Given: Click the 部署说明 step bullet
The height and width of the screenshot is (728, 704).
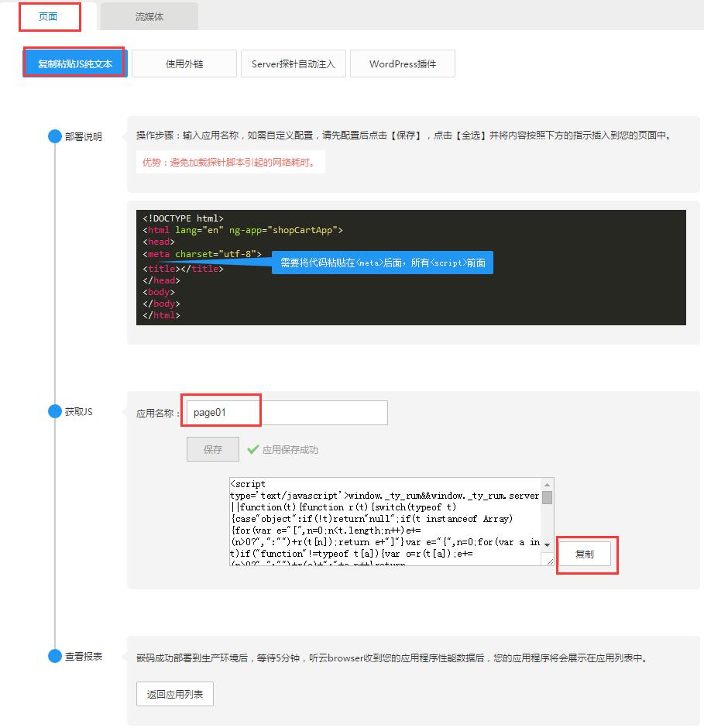Looking at the screenshot, I should pos(55,136).
